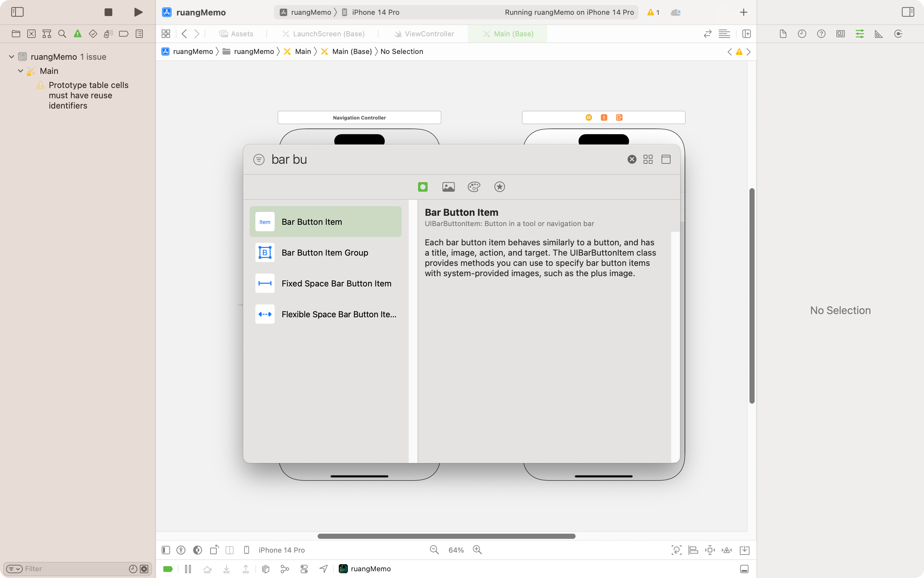
Task: Open the Identity inspector
Action: pyautogui.click(x=840, y=34)
